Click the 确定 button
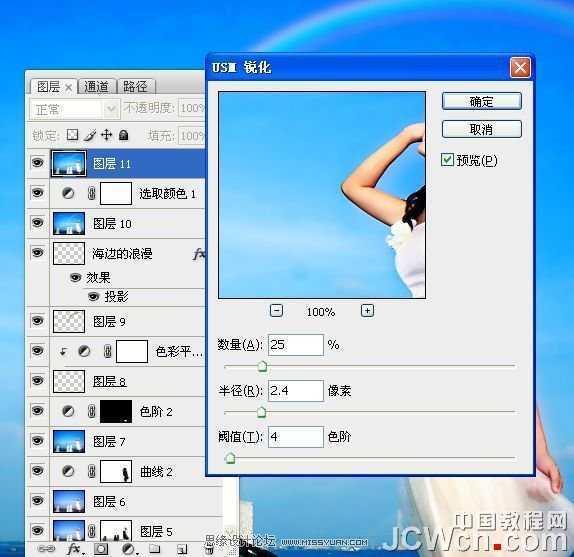This screenshot has height=557, width=574. point(481,101)
